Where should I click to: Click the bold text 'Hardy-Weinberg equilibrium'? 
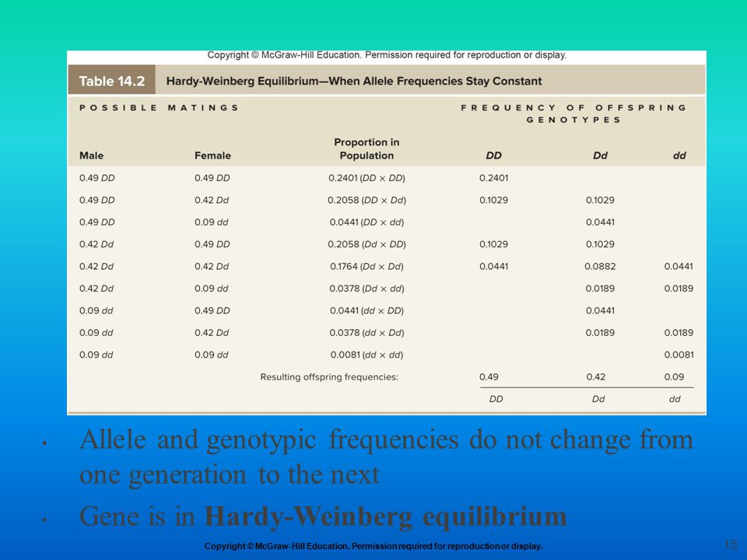385,516
